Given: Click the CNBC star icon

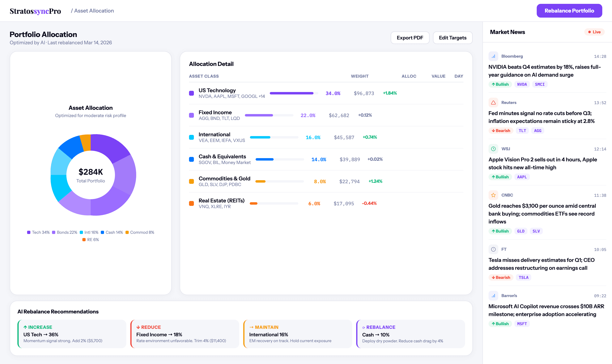Looking at the screenshot, I should (493, 195).
